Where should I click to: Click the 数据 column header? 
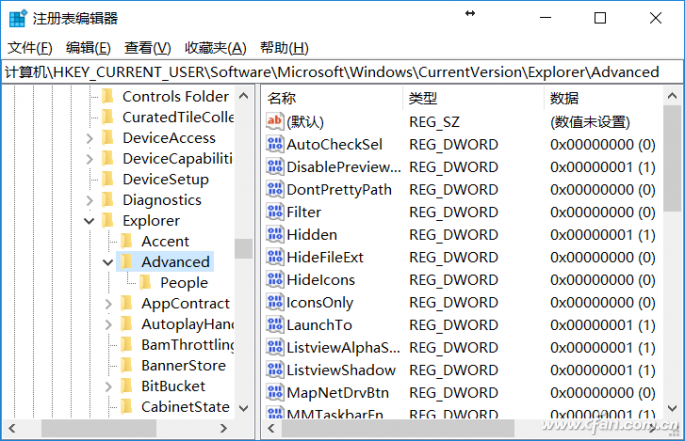coord(603,98)
